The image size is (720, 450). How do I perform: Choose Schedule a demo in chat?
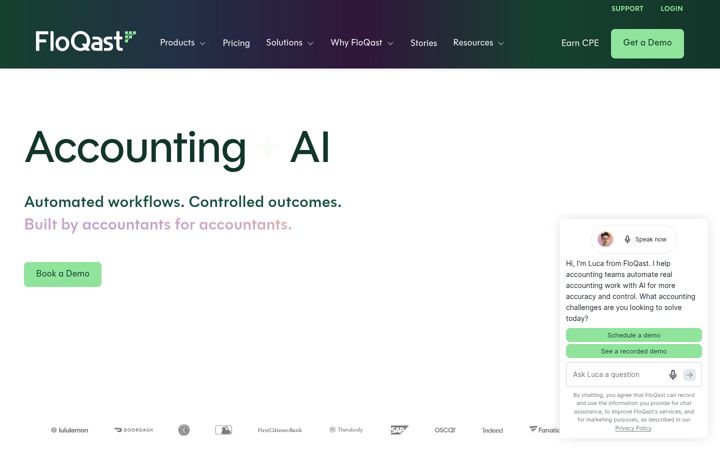(x=634, y=335)
